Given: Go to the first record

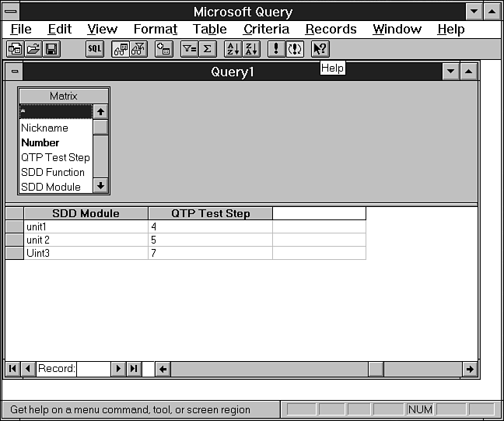Looking at the screenshot, I should point(13,369).
